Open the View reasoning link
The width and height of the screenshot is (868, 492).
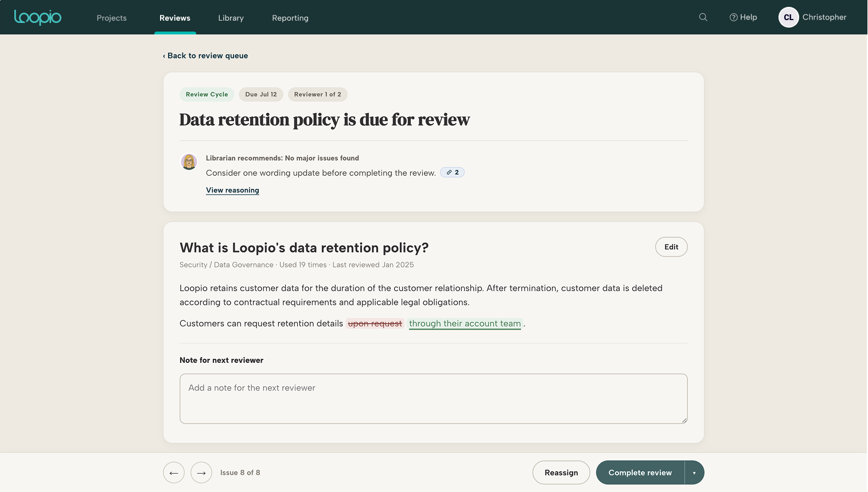pos(232,190)
